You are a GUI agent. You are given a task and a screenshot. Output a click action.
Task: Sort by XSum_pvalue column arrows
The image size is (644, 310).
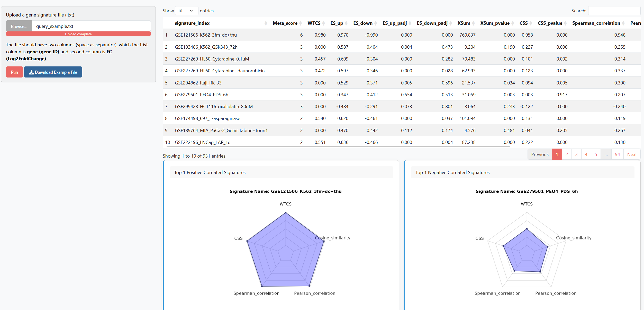[x=513, y=23]
